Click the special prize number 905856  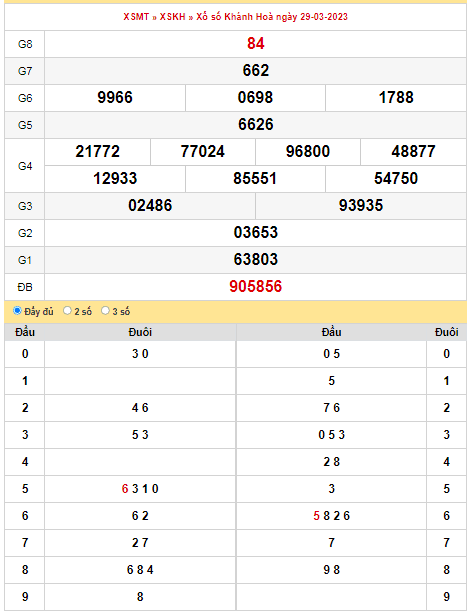[256, 287]
